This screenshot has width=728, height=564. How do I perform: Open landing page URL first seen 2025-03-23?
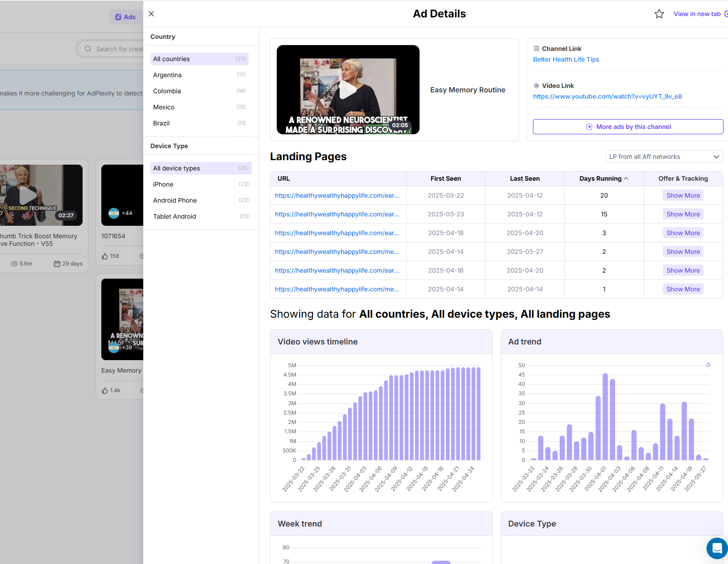[x=337, y=214]
